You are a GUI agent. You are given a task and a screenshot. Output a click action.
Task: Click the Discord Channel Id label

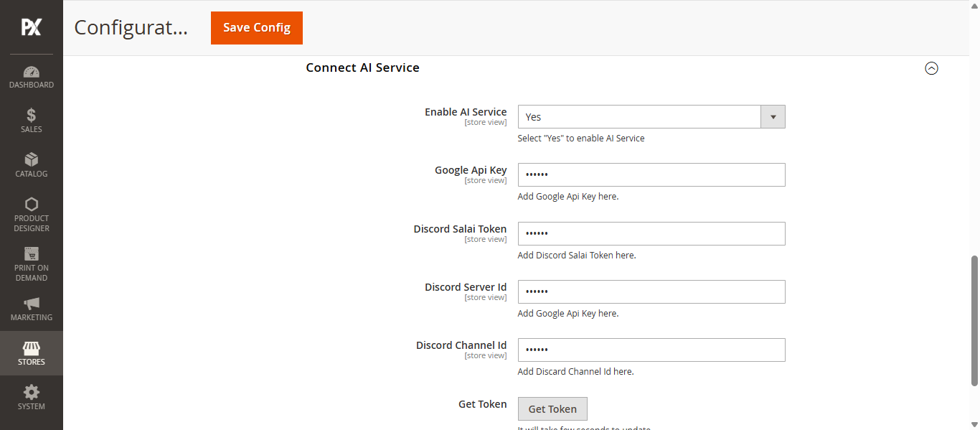(461, 345)
